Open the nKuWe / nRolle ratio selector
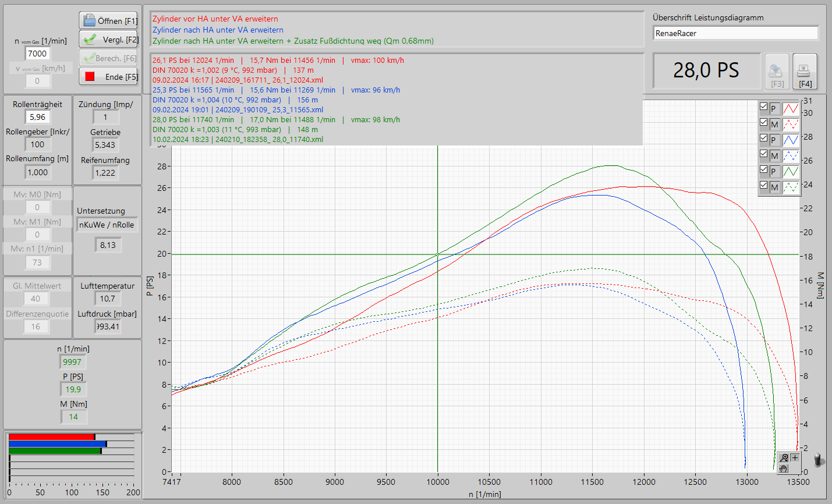This screenshot has height=504, width=832. click(x=107, y=225)
